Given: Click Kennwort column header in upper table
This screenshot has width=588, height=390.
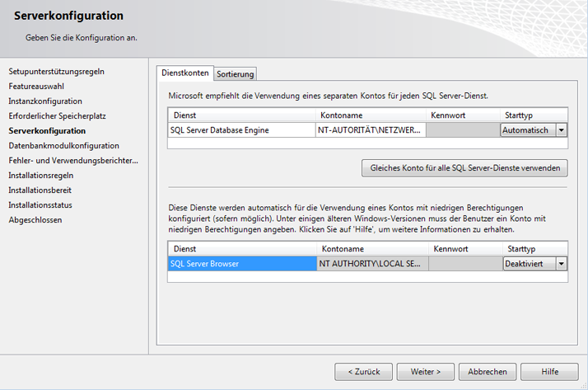Looking at the screenshot, I should coord(463,115).
